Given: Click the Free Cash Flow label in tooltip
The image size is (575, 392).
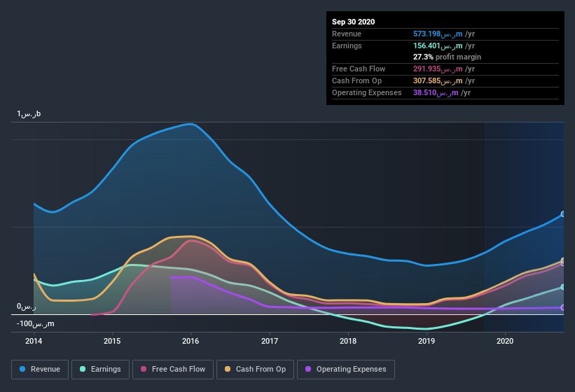Looking at the screenshot, I should pos(359,69).
